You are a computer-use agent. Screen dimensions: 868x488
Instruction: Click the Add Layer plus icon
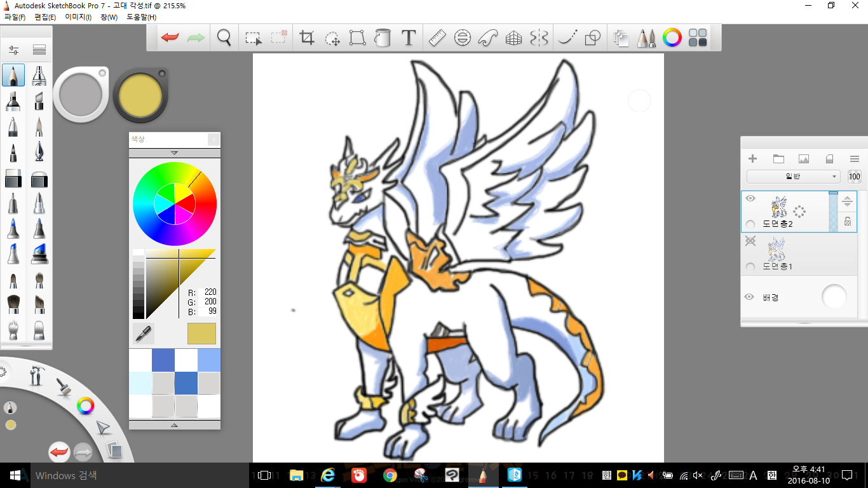pyautogui.click(x=753, y=159)
